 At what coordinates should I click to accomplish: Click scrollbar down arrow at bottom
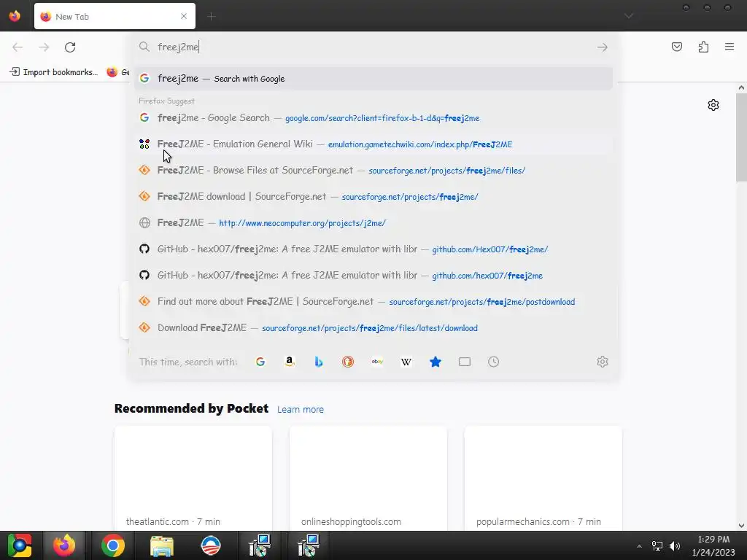pos(741,526)
